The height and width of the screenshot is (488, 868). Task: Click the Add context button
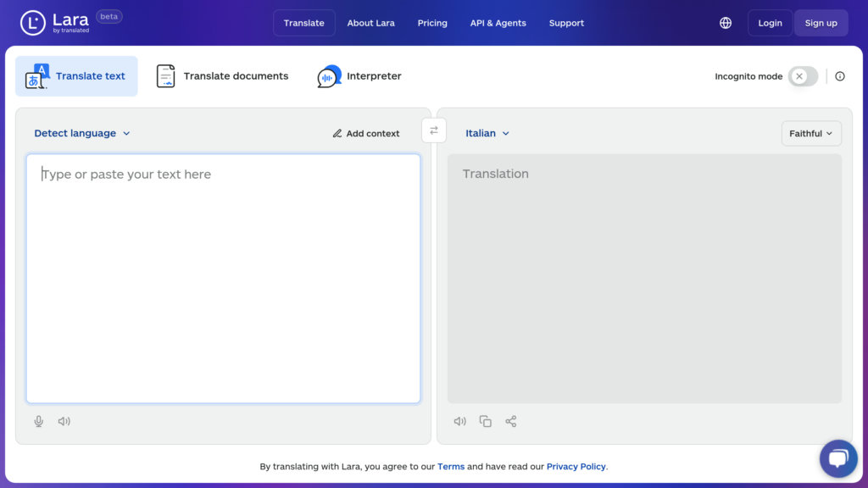[x=366, y=133]
